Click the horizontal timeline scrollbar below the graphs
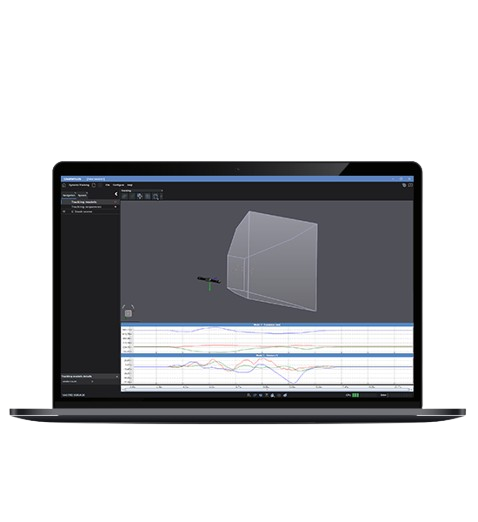This screenshot has width=478, height=522. (x=267, y=389)
